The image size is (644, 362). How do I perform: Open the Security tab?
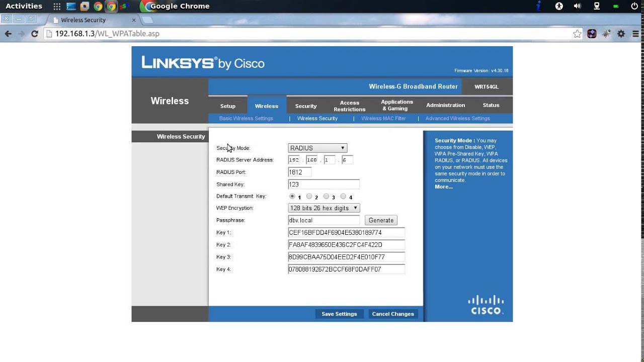coord(306,106)
